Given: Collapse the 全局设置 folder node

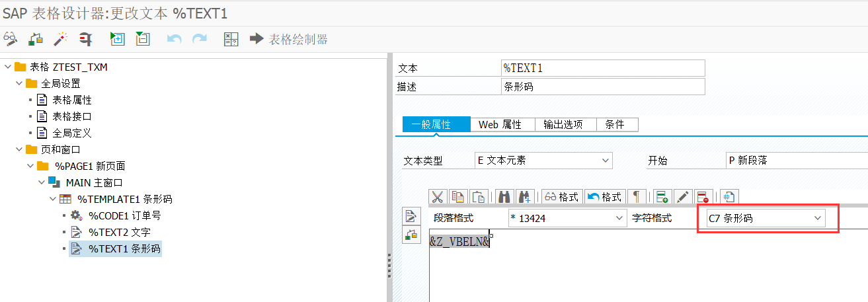Looking at the screenshot, I should click(x=19, y=83).
